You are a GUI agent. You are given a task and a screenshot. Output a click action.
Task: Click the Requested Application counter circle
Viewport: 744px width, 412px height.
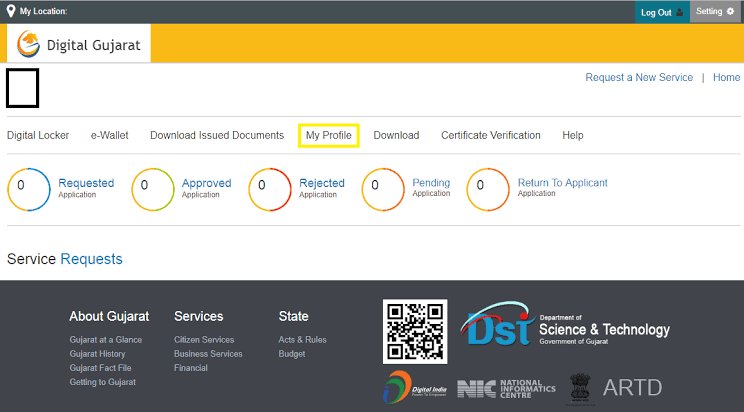(28, 189)
